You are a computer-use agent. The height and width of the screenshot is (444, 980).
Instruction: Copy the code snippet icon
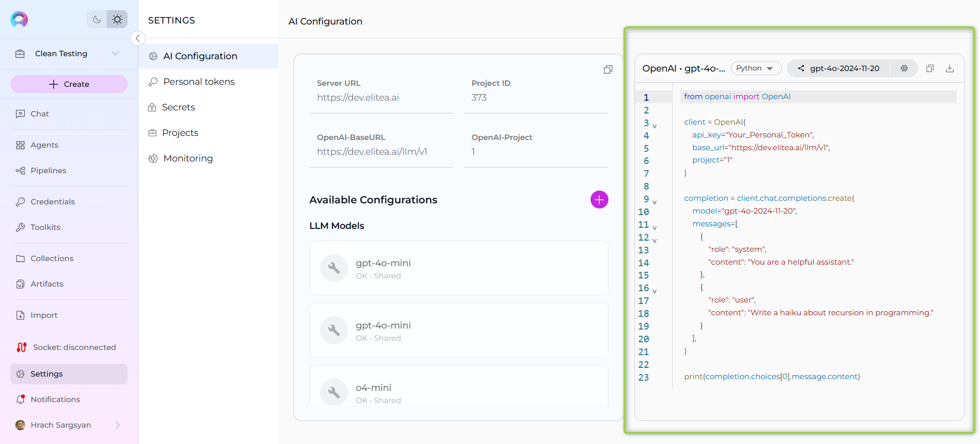[x=930, y=68]
